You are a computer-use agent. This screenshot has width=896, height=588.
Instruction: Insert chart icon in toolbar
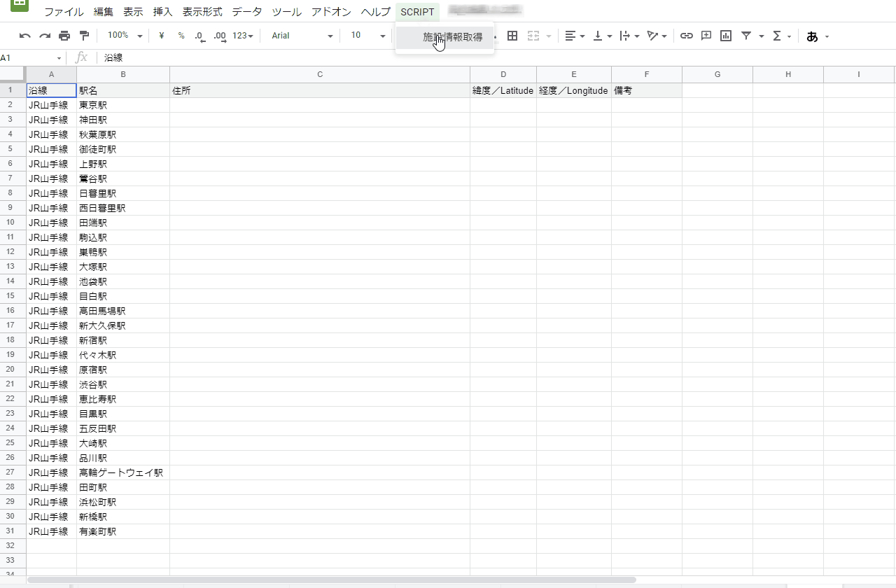click(726, 36)
